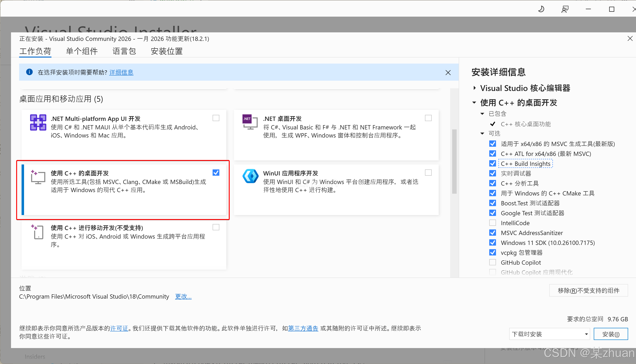Screen dimensions: 636x364
Task: Click the 移除不受支持的组件 button
Action: 588,291
